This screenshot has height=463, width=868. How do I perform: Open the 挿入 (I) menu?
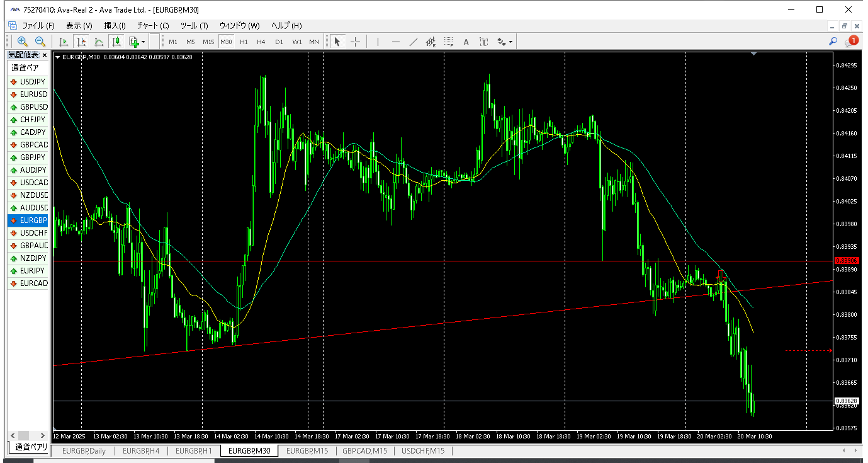click(115, 26)
